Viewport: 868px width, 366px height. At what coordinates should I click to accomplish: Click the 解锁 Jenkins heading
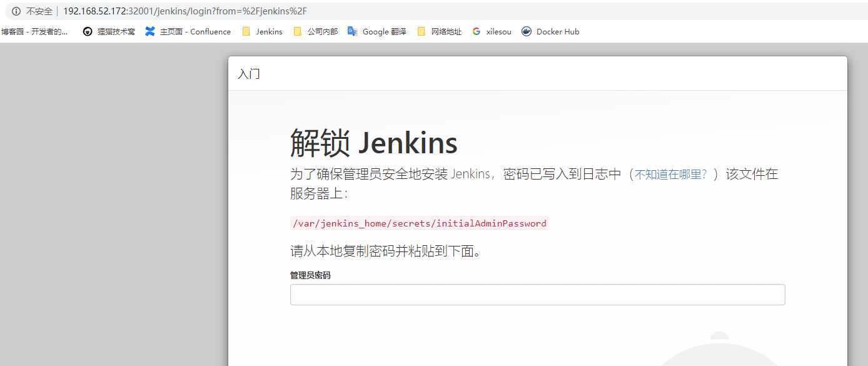(x=374, y=143)
